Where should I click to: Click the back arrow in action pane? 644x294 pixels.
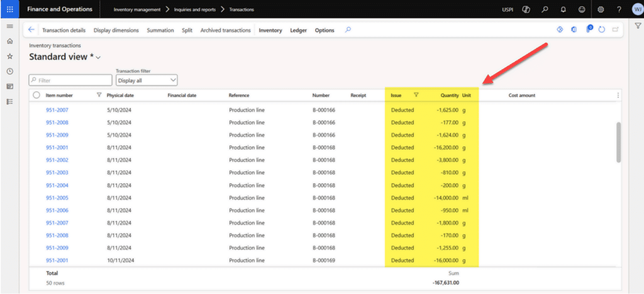(x=31, y=30)
